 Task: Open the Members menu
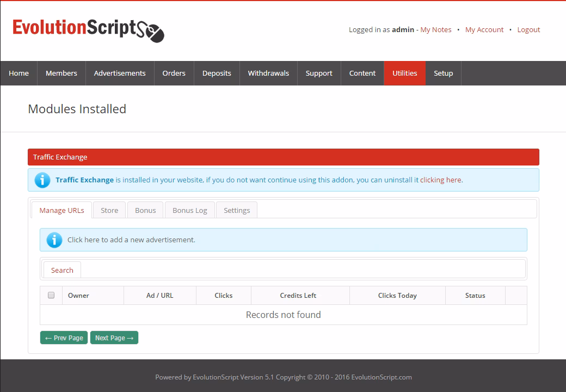(61, 73)
